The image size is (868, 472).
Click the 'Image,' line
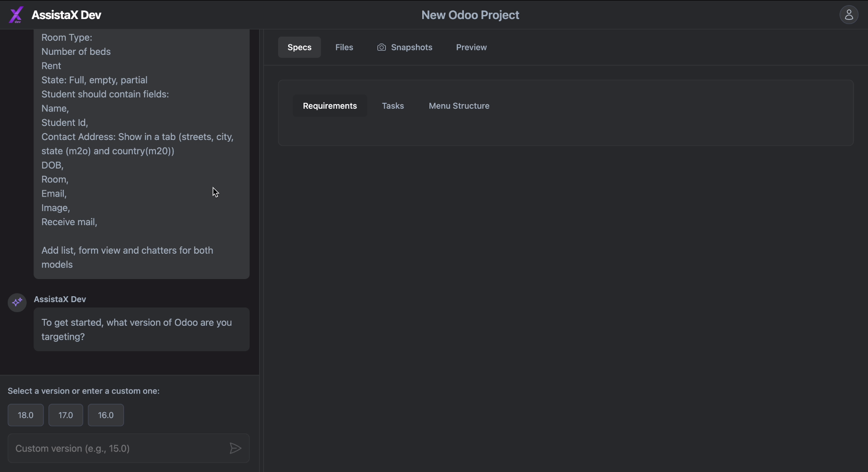pos(56,208)
